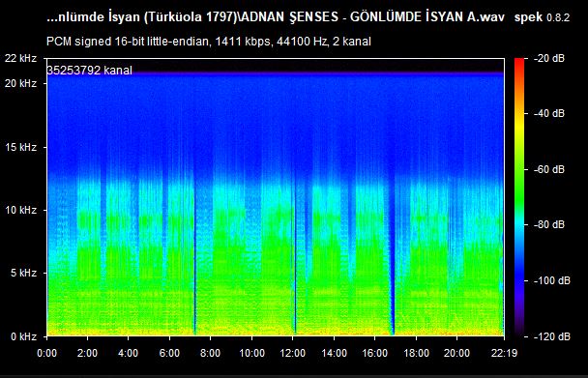588x378 pixels.
Task: Click the 15 kHz frequency axis label
Action: [x=20, y=147]
